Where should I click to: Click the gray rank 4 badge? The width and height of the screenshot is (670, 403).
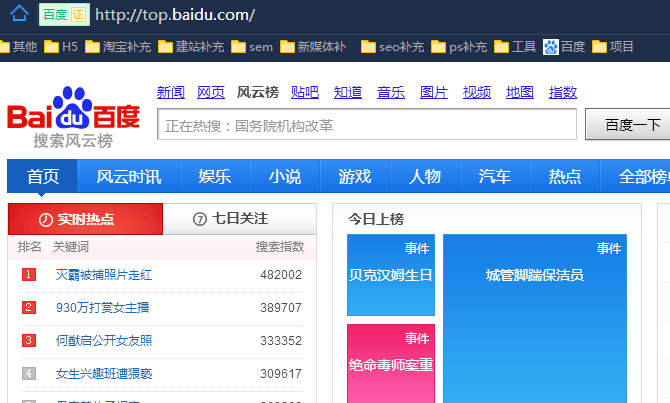coord(29,374)
